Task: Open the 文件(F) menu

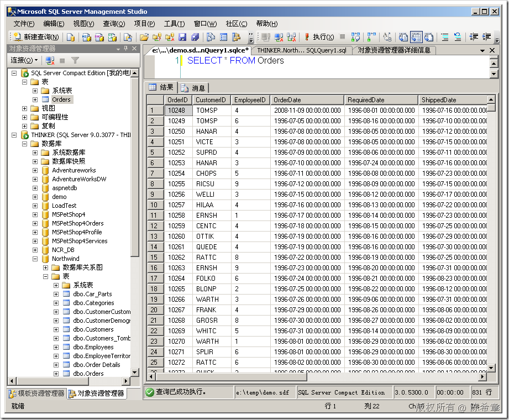Action: [x=24, y=24]
